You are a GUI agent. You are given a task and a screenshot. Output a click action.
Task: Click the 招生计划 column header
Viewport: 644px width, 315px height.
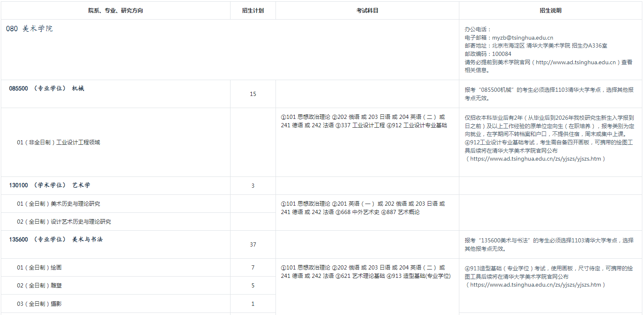pos(253,10)
